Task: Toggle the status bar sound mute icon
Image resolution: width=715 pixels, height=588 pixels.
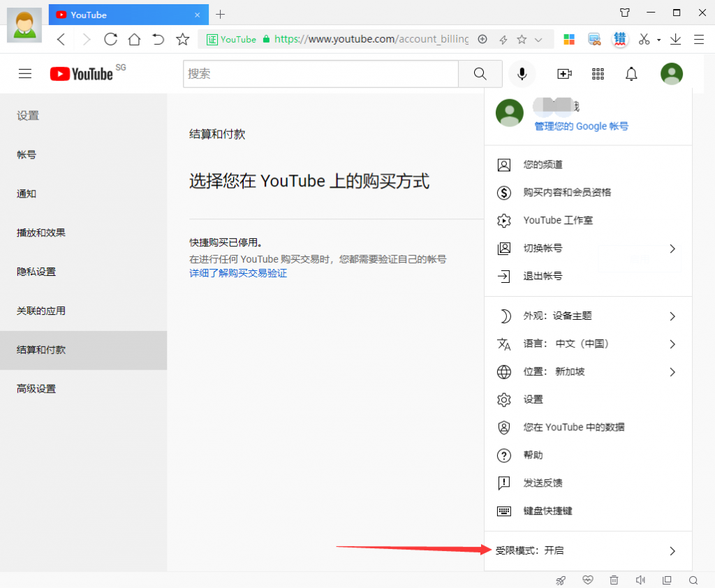Action: [x=640, y=580]
